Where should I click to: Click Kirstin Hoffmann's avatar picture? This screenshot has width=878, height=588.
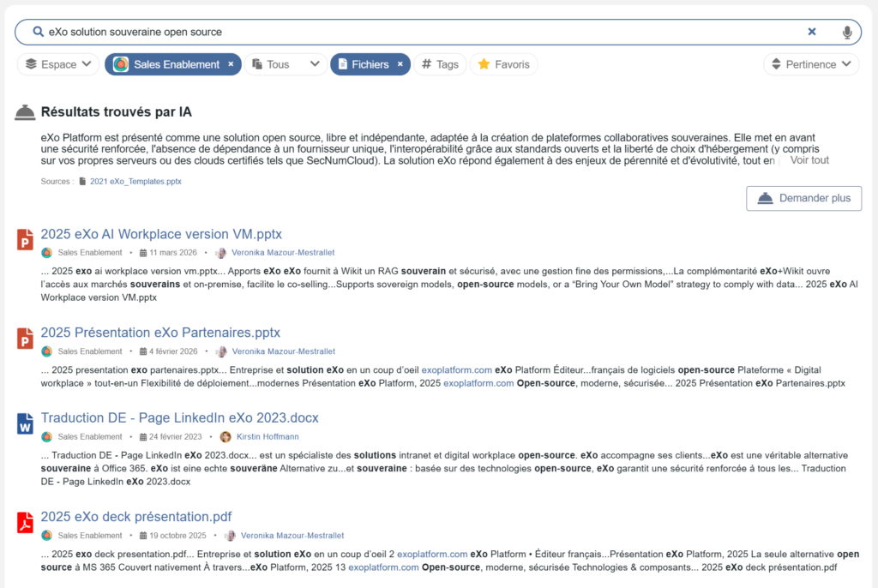(226, 437)
